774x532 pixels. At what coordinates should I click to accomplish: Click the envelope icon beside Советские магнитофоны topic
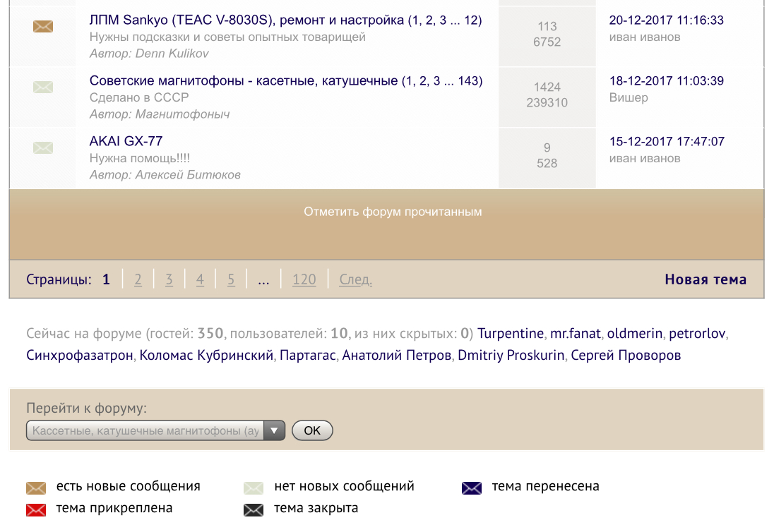click(43, 87)
